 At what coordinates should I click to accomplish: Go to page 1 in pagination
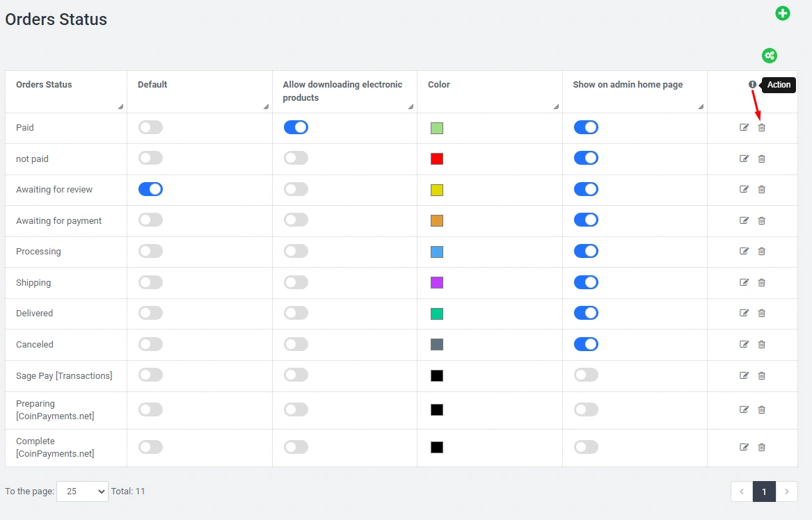tap(763, 491)
